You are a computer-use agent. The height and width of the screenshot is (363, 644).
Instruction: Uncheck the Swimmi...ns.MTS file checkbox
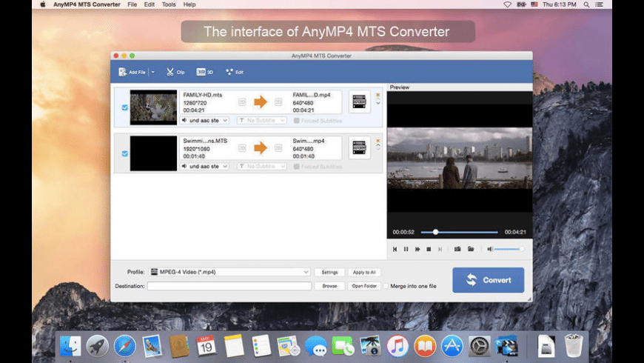coord(124,153)
